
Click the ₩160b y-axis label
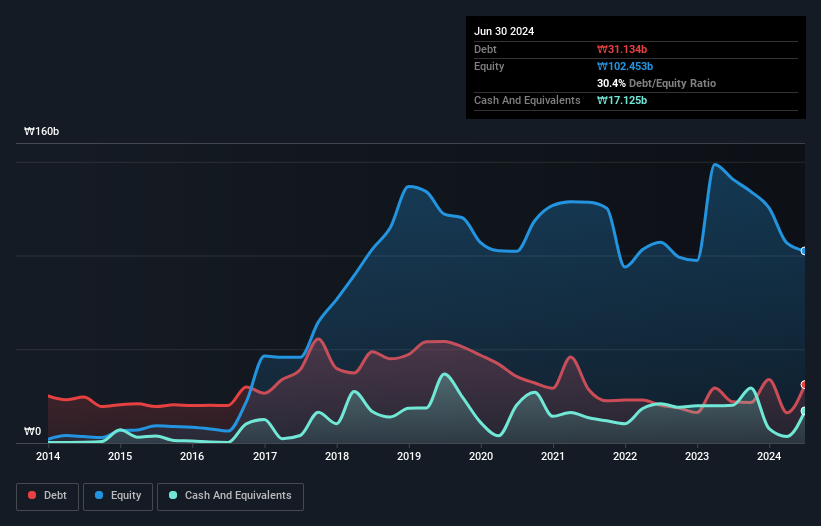[41, 131]
